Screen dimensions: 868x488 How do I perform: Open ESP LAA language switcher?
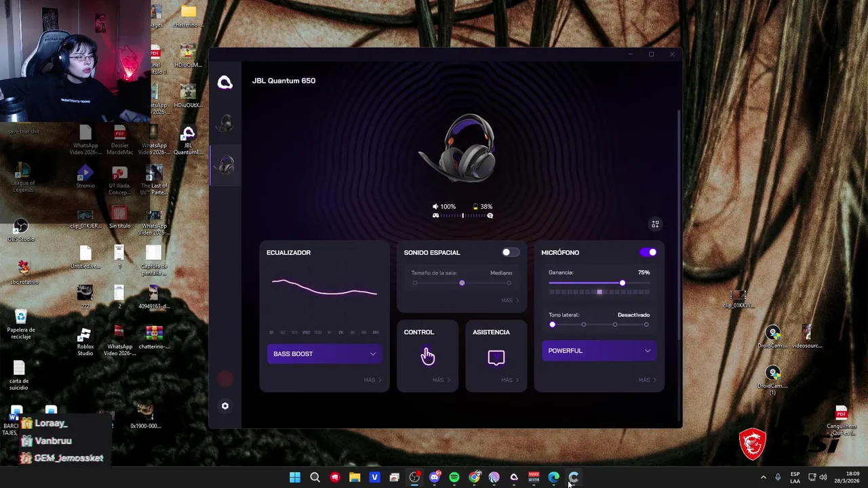795,477
